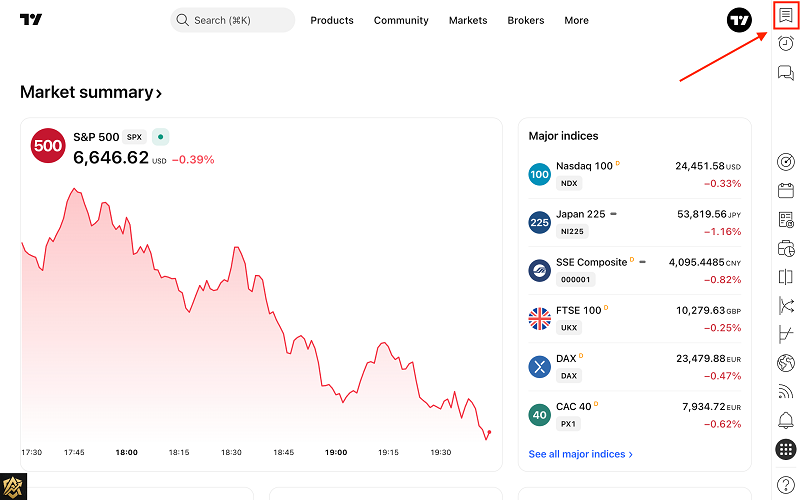This screenshot has height=500, width=800.
Task: Open the yield curve chart icon in sidebar
Action: (786, 335)
